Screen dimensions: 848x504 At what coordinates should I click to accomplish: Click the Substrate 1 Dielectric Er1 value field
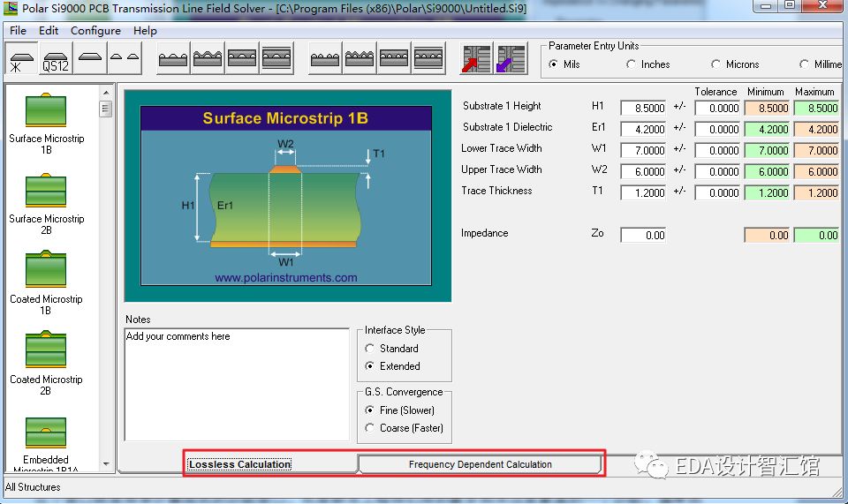click(x=643, y=129)
